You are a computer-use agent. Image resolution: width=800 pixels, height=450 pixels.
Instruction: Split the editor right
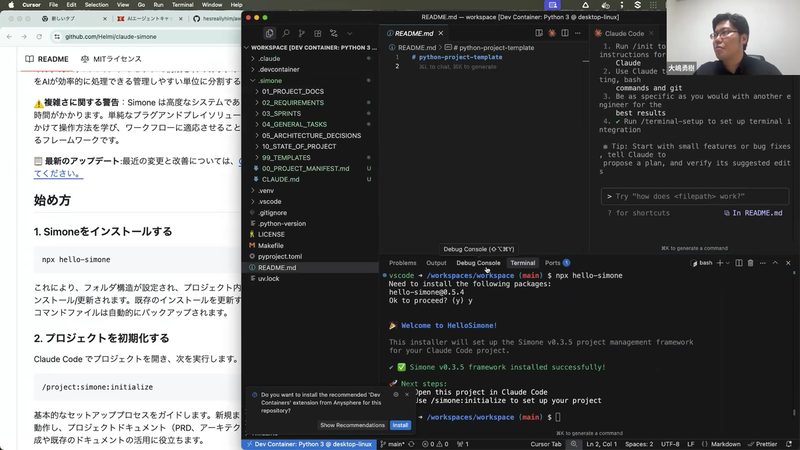coord(565,33)
